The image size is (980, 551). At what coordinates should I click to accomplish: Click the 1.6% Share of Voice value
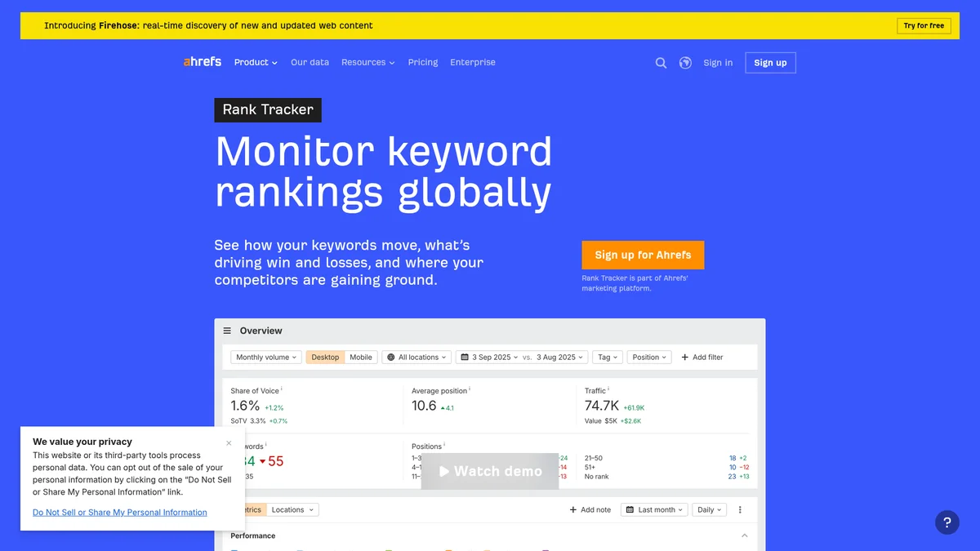pos(245,406)
